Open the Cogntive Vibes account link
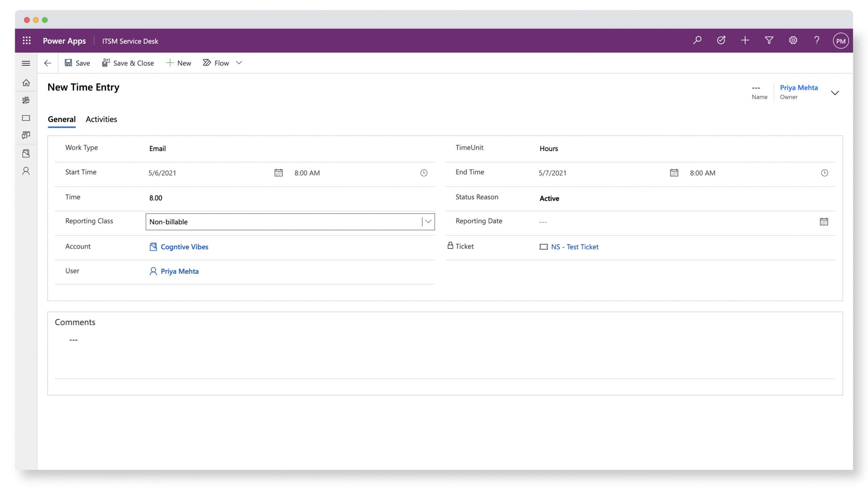868x489 pixels. (184, 247)
